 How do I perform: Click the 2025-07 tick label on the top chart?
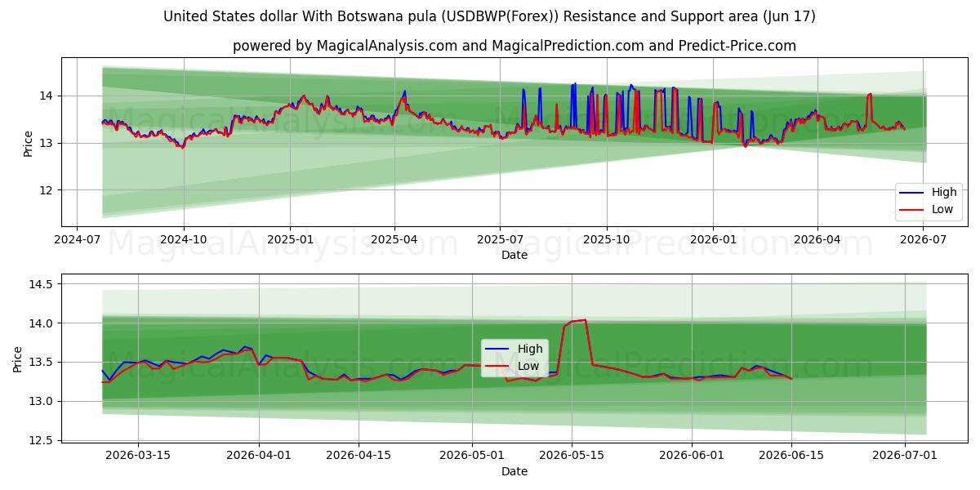click(x=500, y=240)
